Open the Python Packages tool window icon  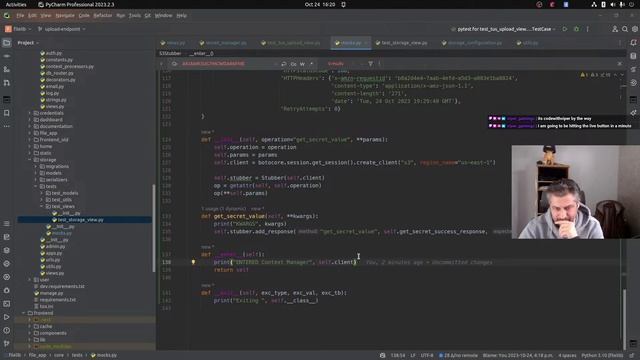click(x=7, y=250)
